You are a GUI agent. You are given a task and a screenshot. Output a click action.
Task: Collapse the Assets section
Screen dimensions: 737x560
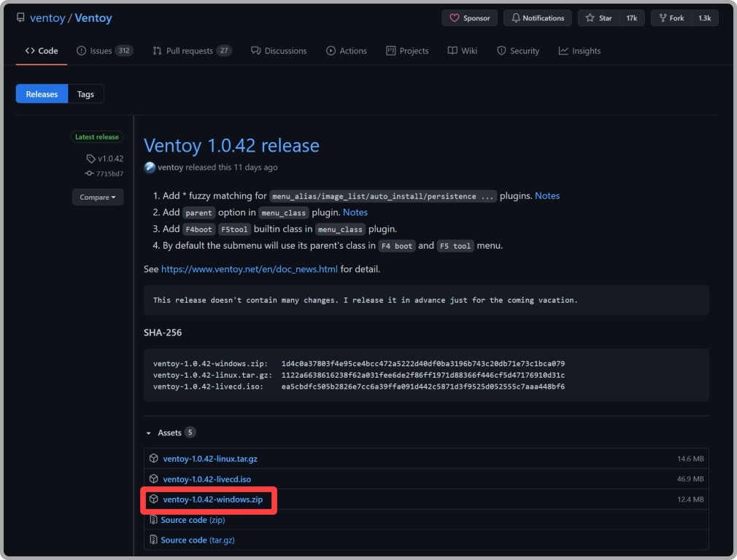[170, 432]
